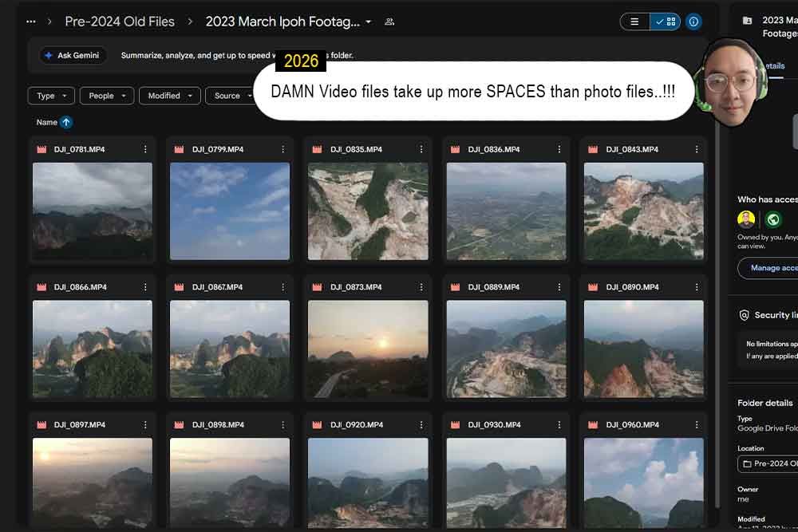Click the shared folder people icon
798x532 pixels.
[x=389, y=22]
